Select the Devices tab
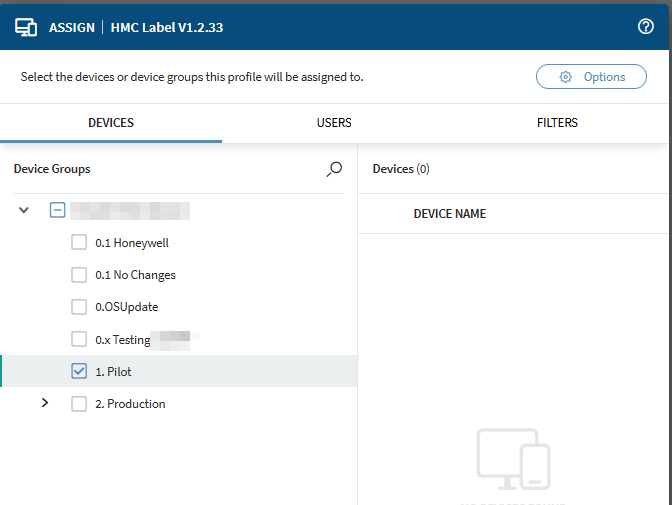This screenshot has width=672, height=505. [111, 123]
